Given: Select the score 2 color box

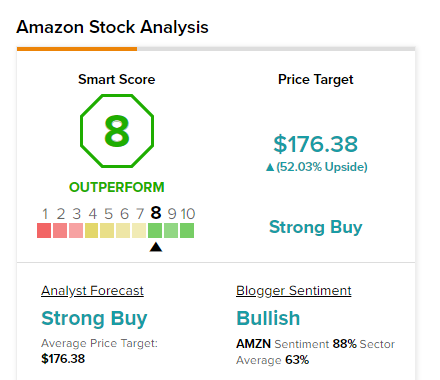Looking at the screenshot, I should pos(60,231).
